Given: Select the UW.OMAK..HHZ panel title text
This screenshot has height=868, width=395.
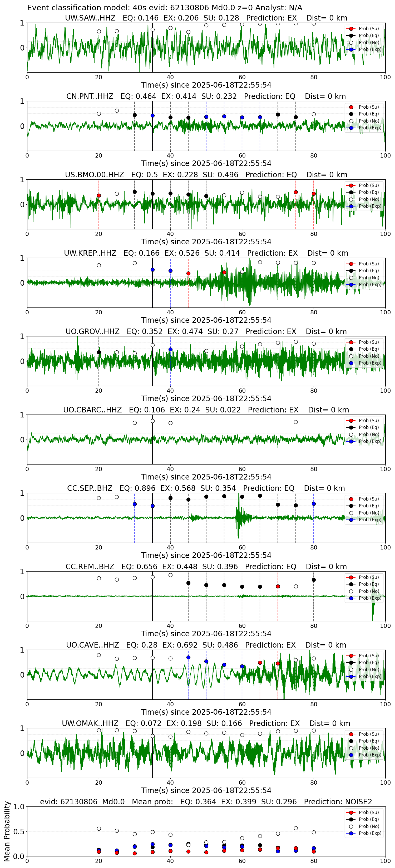Looking at the screenshot, I should coord(206,723).
